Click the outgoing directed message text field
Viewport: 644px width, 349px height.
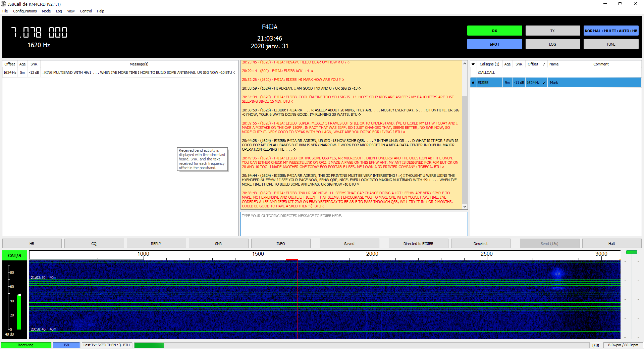(x=354, y=224)
